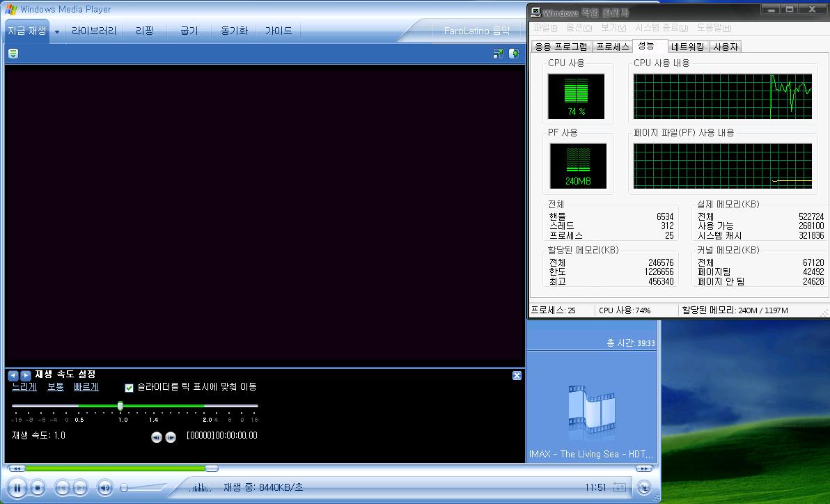The height and width of the screenshot is (504, 830).
Task: Open the Library (라이브러리) tab
Action: coord(94,31)
